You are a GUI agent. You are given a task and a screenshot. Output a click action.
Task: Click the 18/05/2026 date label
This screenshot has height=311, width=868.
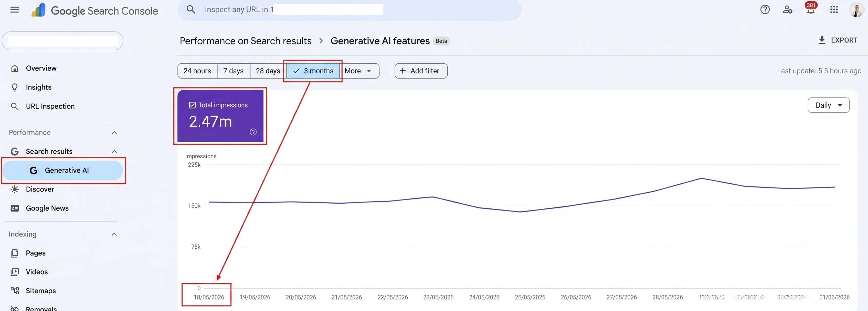[x=209, y=297]
